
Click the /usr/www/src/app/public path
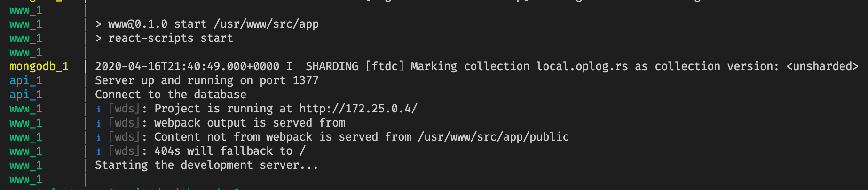coord(493,137)
